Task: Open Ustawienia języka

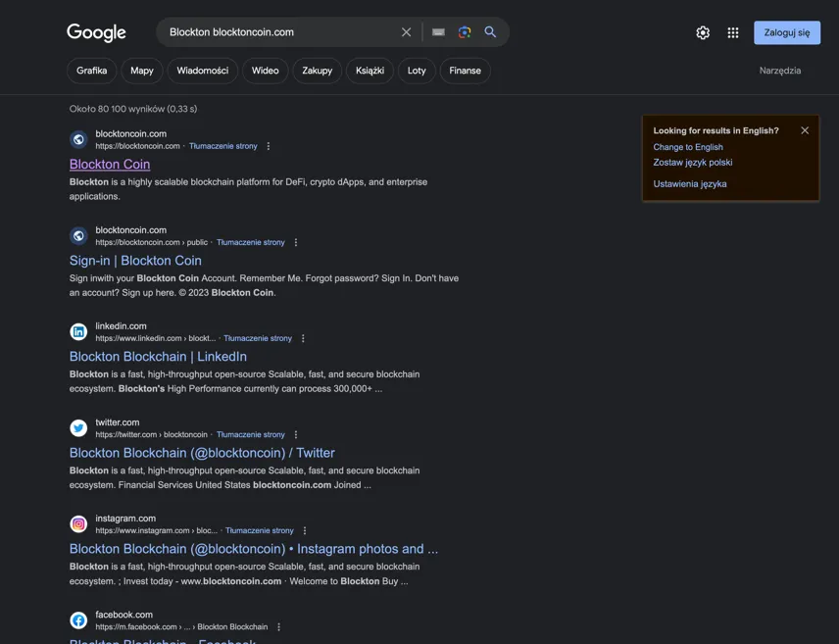Action: tap(690, 184)
